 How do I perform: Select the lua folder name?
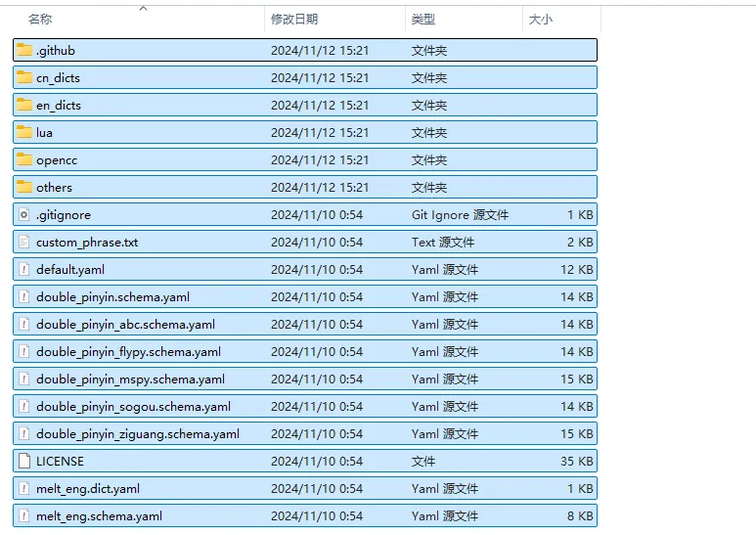tap(44, 133)
